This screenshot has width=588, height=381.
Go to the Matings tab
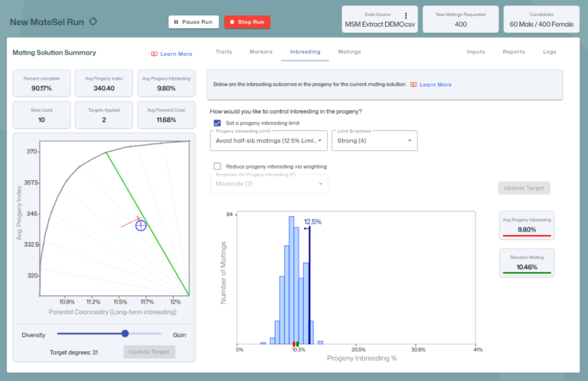pos(349,52)
